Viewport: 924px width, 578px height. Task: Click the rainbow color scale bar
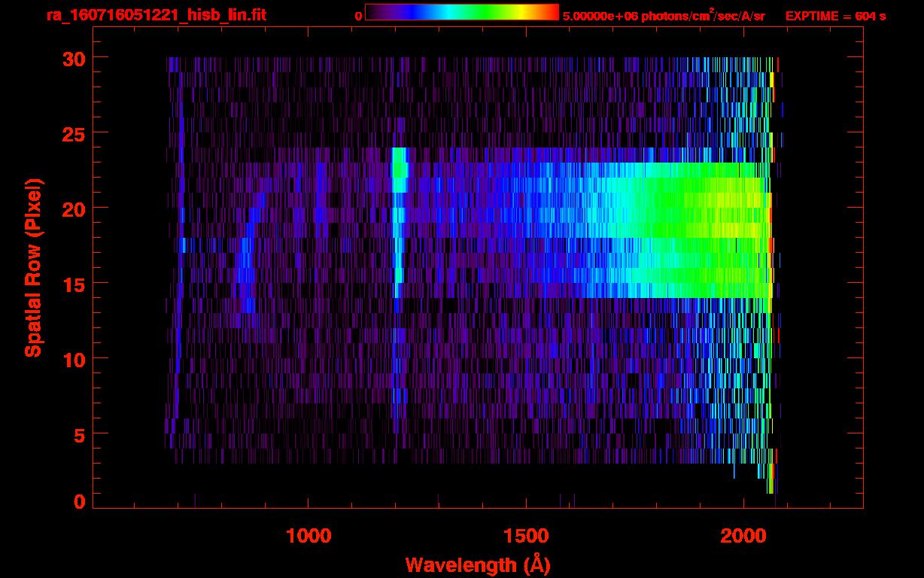pos(461,12)
